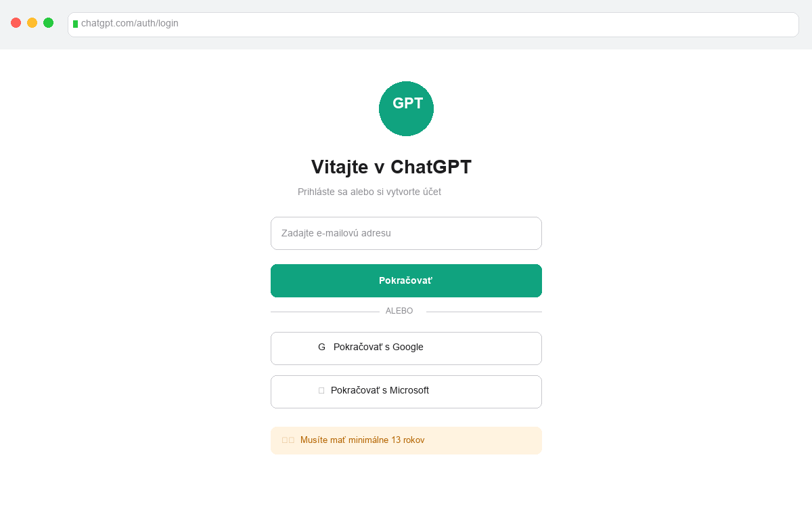Click the secure site indicator in the address bar

point(74,24)
